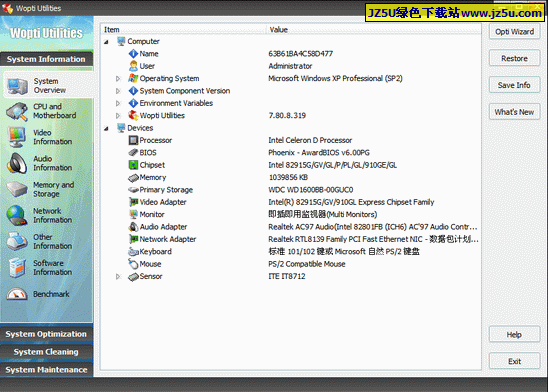548x392 pixels.
Task: Click the Primary Storage disk icon
Action: pyautogui.click(x=133, y=190)
